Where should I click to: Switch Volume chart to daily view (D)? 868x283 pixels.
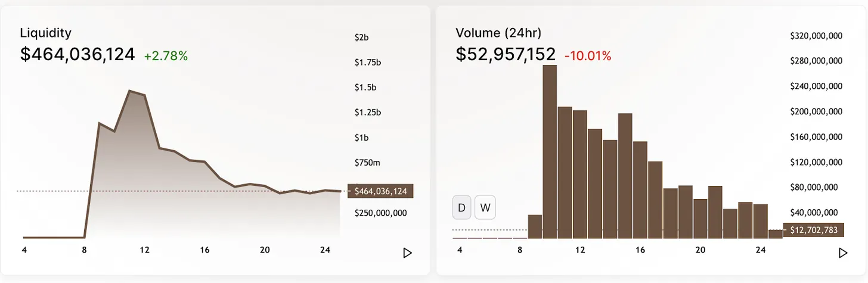click(x=461, y=208)
